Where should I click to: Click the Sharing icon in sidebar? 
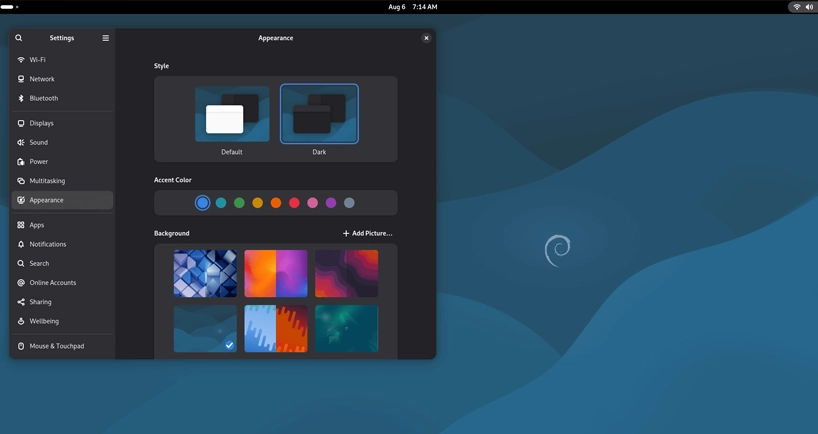coord(21,302)
